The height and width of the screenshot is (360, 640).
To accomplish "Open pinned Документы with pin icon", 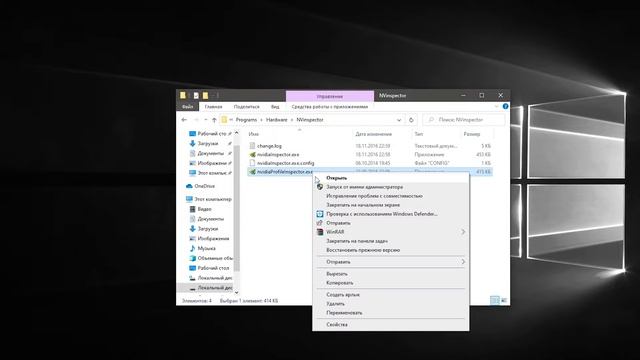I will [x=210, y=153].
